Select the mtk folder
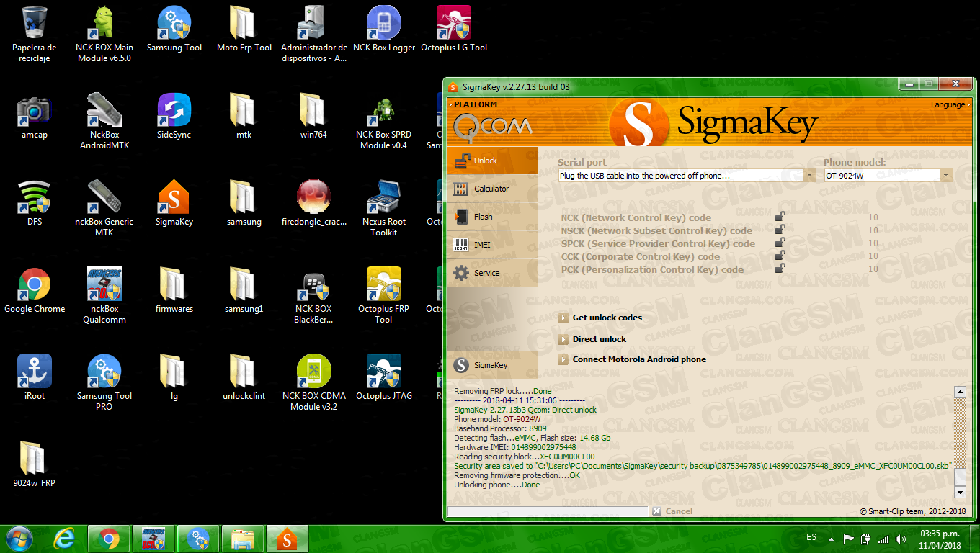This screenshot has height=553, width=980. tap(244, 117)
